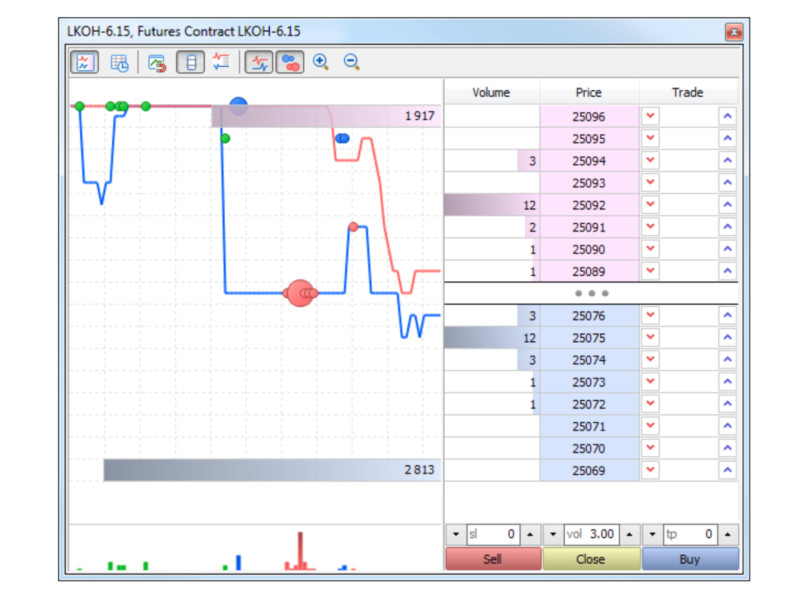Click the 1 917 sell volume bar

326,116
